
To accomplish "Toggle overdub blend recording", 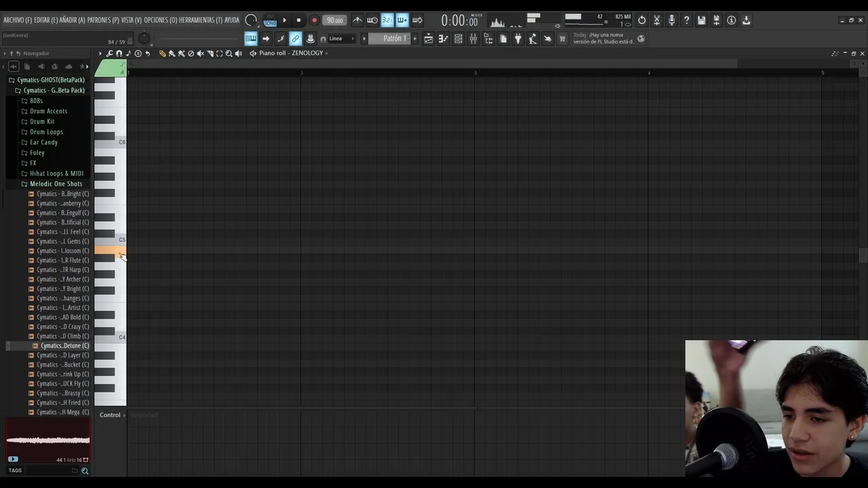I will [402, 20].
